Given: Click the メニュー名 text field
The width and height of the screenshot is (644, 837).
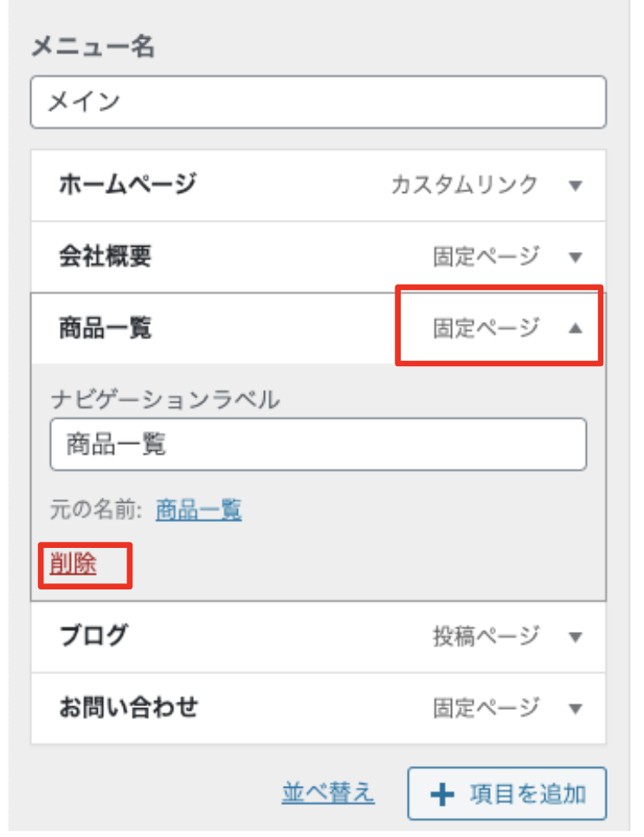Looking at the screenshot, I should coord(318,102).
